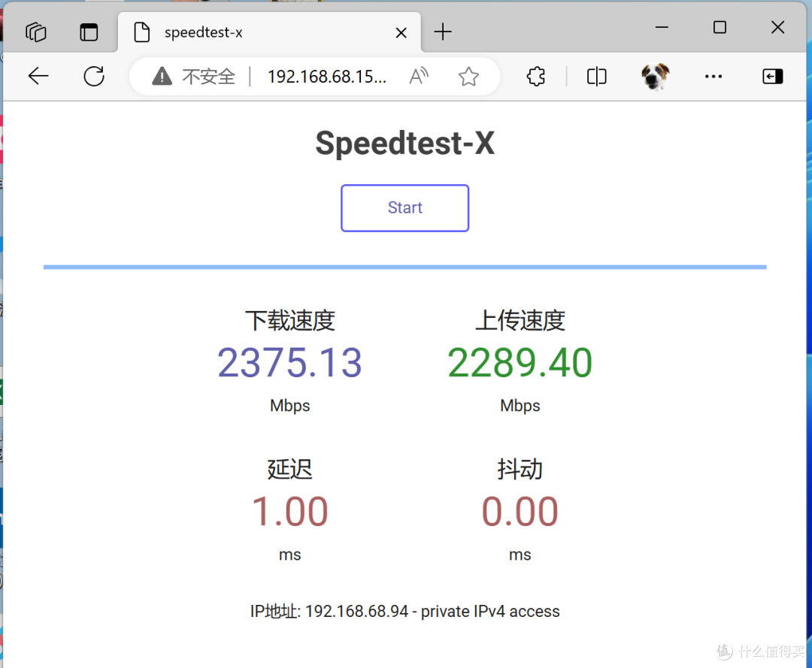This screenshot has height=668, width=812.
Task: Toggle split screen view
Action: (x=596, y=77)
